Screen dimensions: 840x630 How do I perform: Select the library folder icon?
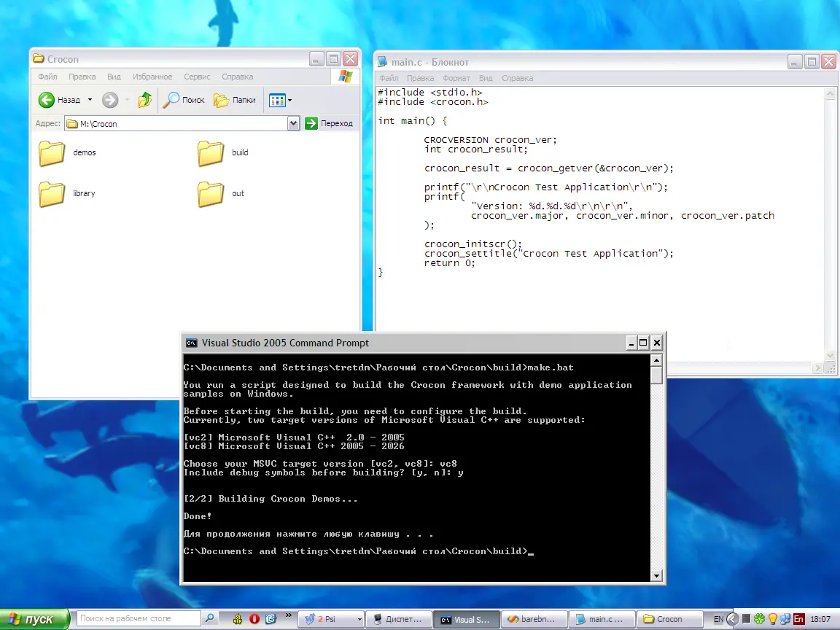(52, 194)
